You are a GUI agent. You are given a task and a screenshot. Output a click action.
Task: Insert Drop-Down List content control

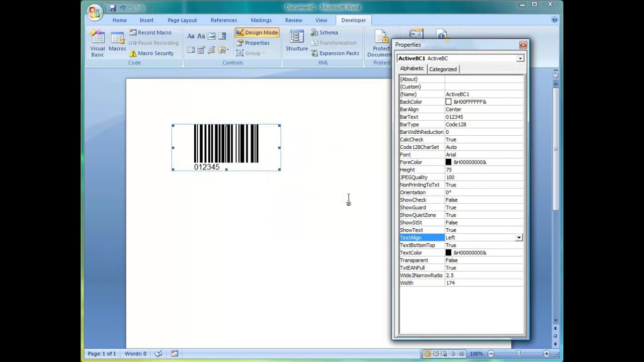[x=191, y=50]
